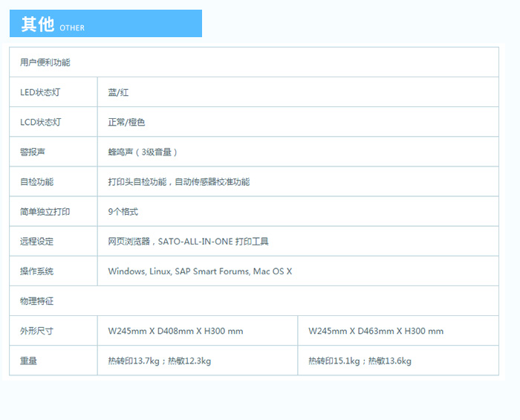Select the 物理特征 section heading row
Screen dimensions: 520x420
(36, 301)
